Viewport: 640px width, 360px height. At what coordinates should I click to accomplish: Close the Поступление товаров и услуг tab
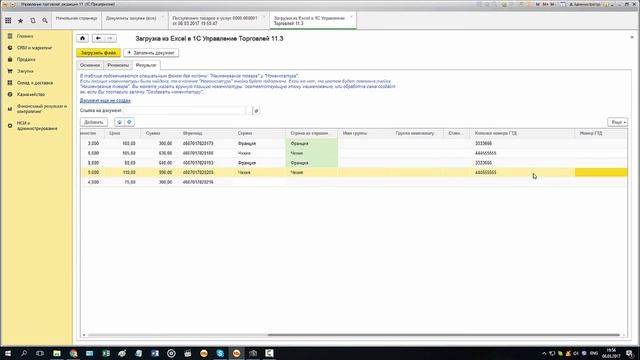tap(264, 17)
